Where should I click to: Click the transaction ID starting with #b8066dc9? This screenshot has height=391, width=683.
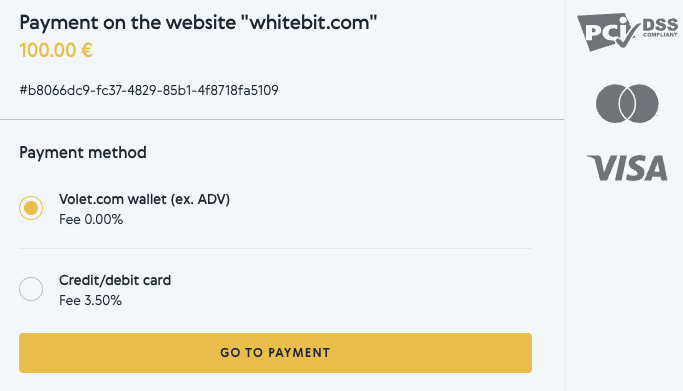[x=149, y=90]
